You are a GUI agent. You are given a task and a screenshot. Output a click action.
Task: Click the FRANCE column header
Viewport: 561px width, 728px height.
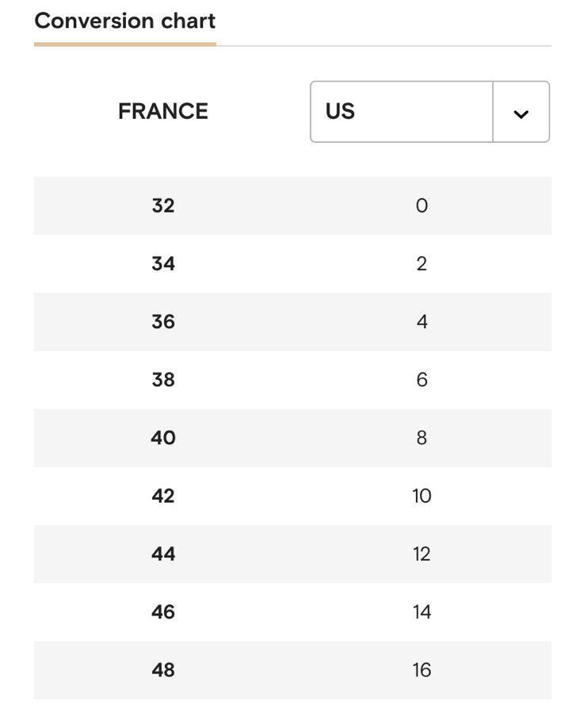coord(163,112)
